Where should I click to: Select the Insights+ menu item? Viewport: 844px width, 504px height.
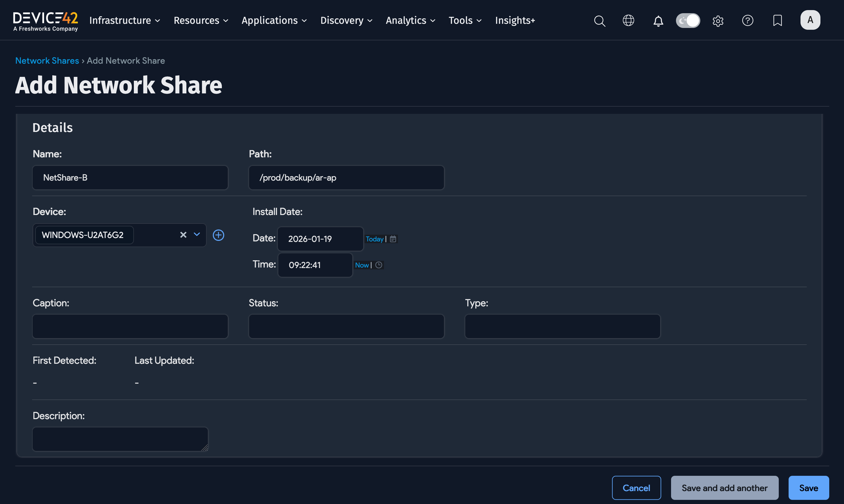click(x=515, y=20)
